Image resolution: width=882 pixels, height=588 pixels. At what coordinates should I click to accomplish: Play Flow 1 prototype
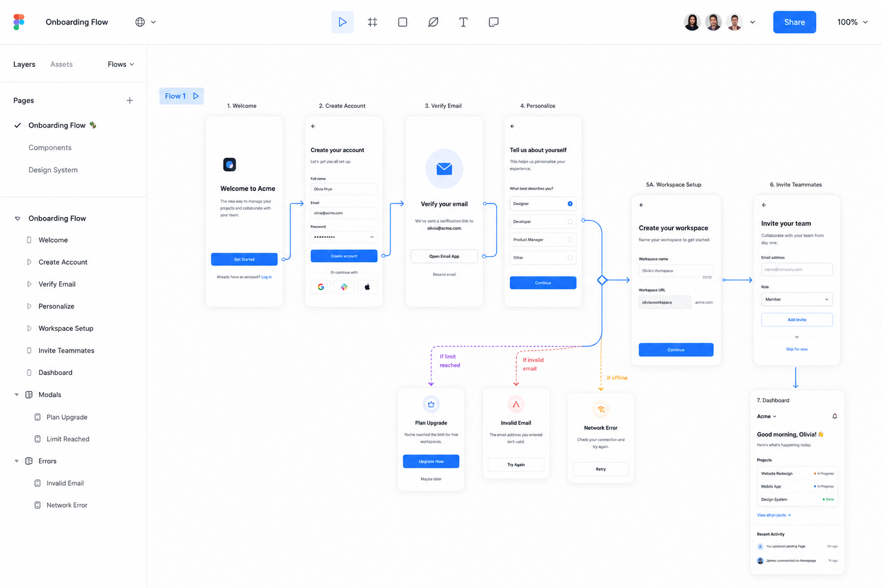click(196, 96)
